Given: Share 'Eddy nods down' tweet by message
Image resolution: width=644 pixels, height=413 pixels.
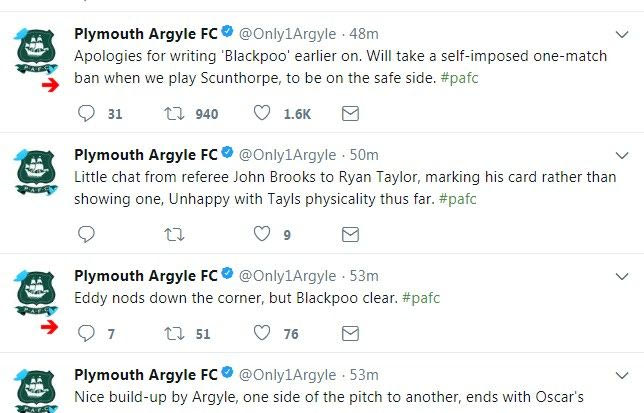Looking at the screenshot, I should point(350,333).
